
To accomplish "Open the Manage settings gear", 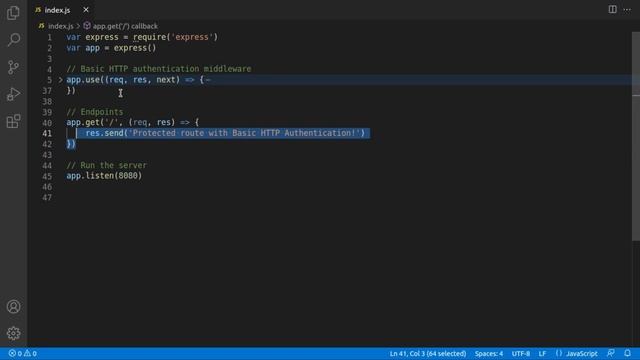I will [x=13, y=333].
